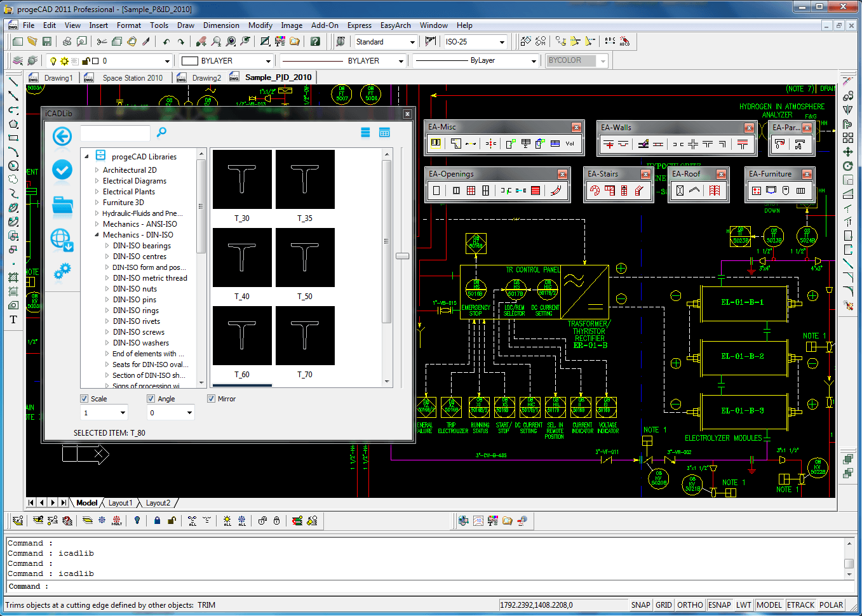
Task: Expand the Architectural 2D library node
Action: click(97, 170)
